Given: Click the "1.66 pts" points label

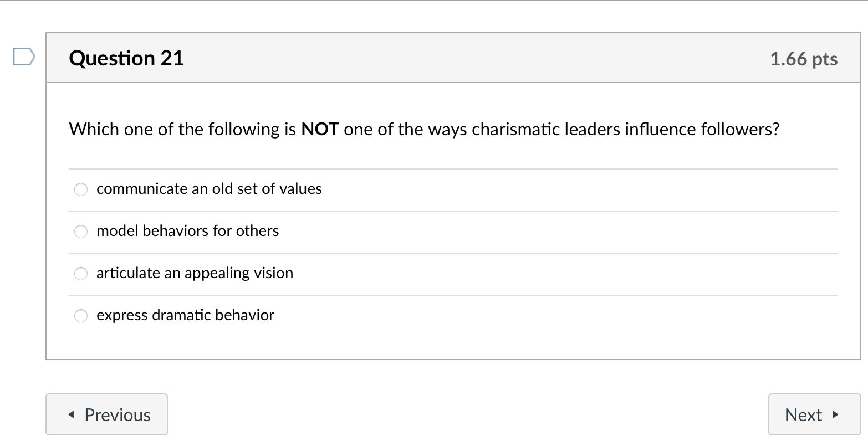Looking at the screenshot, I should (804, 59).
